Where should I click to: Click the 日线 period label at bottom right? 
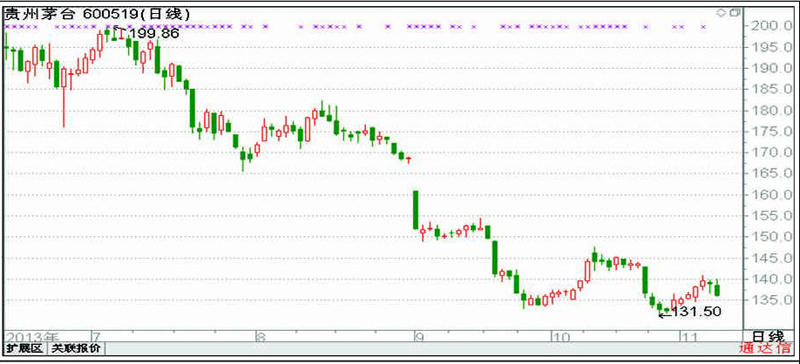768,336
